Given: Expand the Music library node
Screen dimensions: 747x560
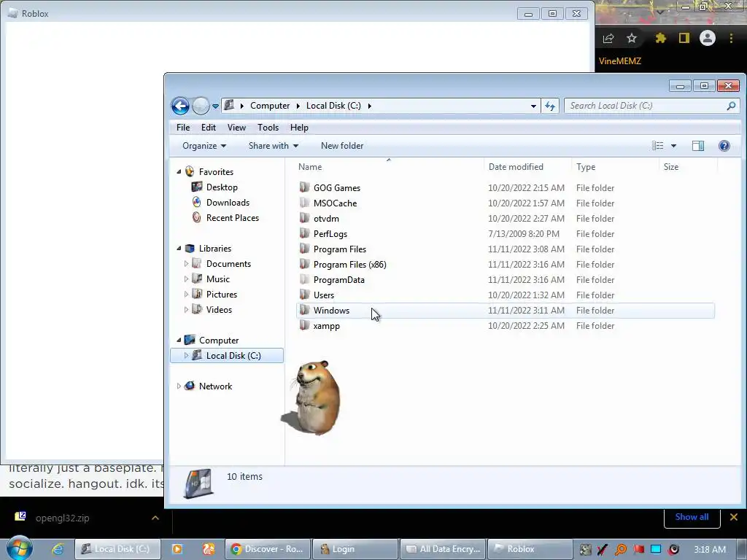Looking at the screenshot, I should pos(186,279).
